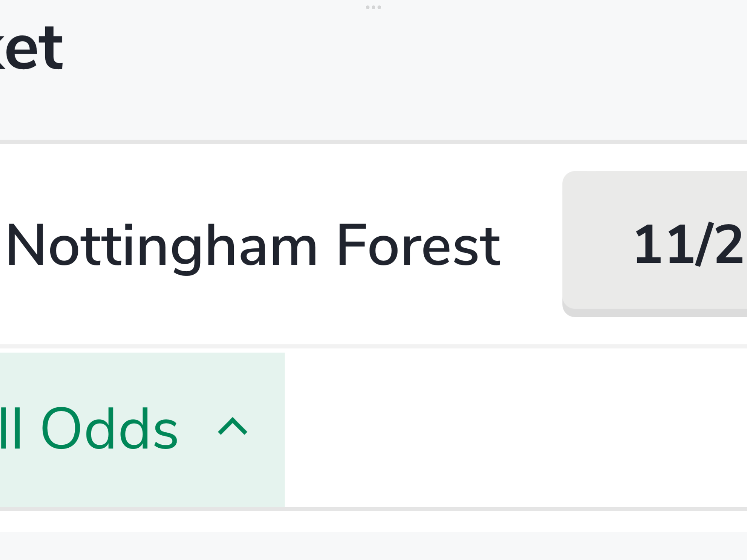
Task: Tap the three-dot multitasking icon at top
Action: 373,7
